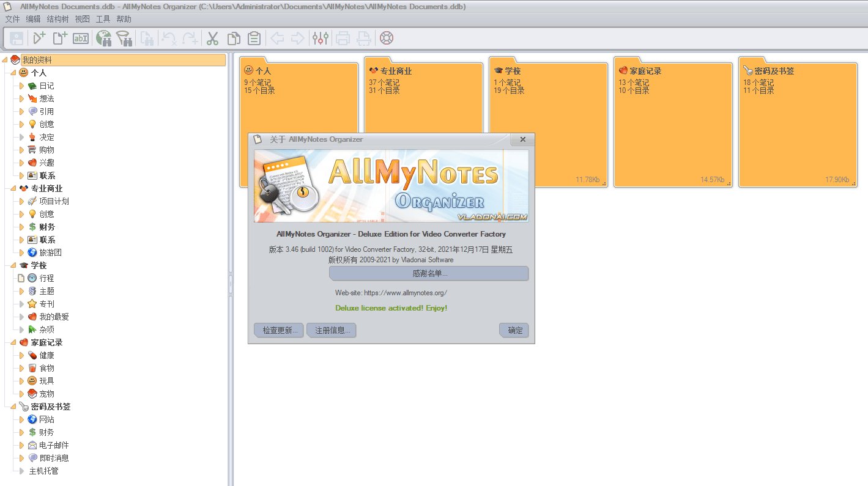Select 兴趣 in the tree
The height and width of the screenshot is (486, 868).
click(x=46, y=163)
